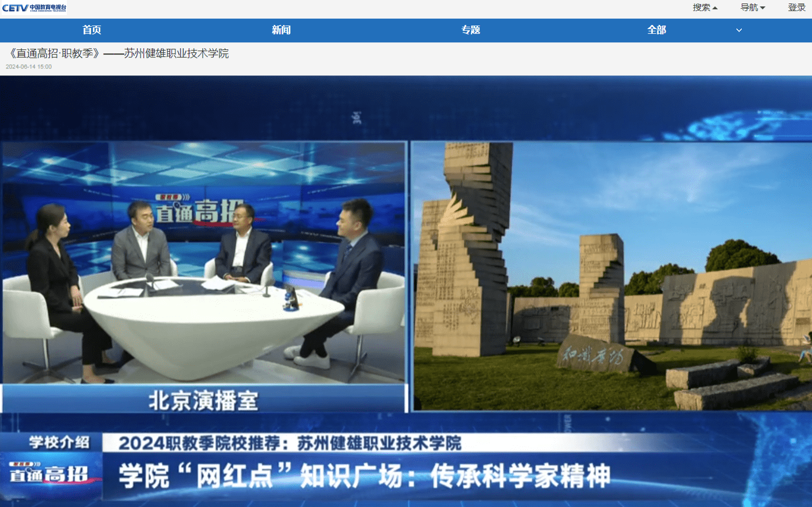Click the 登录 login link

pyautogui.click(x=796, y=8)
